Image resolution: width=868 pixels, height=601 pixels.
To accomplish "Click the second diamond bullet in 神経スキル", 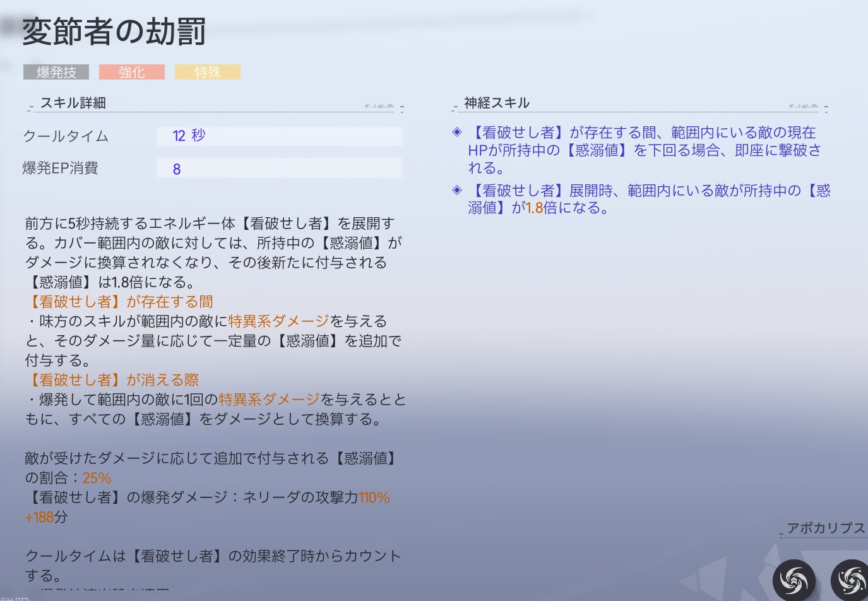I will pos(457,190).
